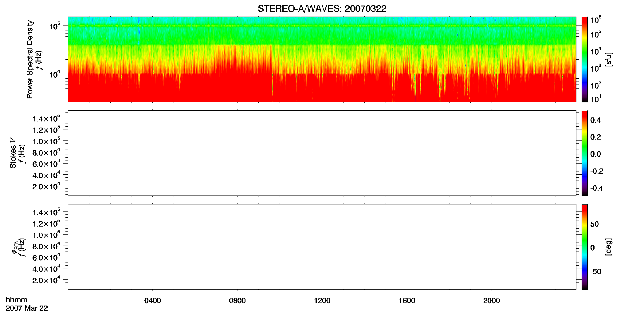Click the "[deg]" unit label
Screen dimensions: 644x332
coord(608,247)
